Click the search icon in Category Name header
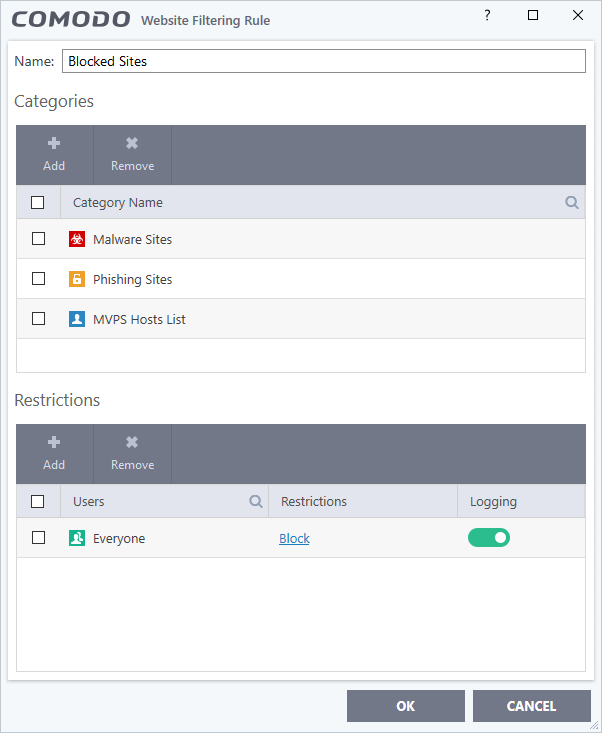The height and width of the screenshot is (733, 602). pyautogui.click(x=572, y=202)
